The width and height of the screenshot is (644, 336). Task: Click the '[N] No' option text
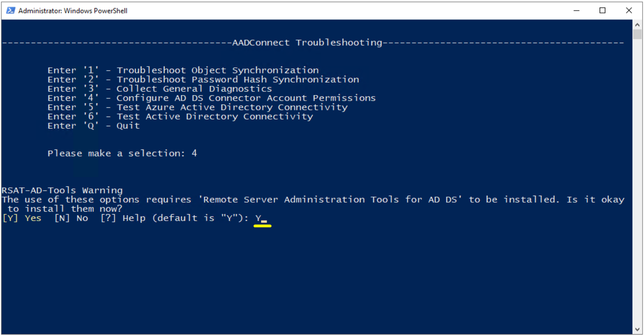[x=71, y=218]
